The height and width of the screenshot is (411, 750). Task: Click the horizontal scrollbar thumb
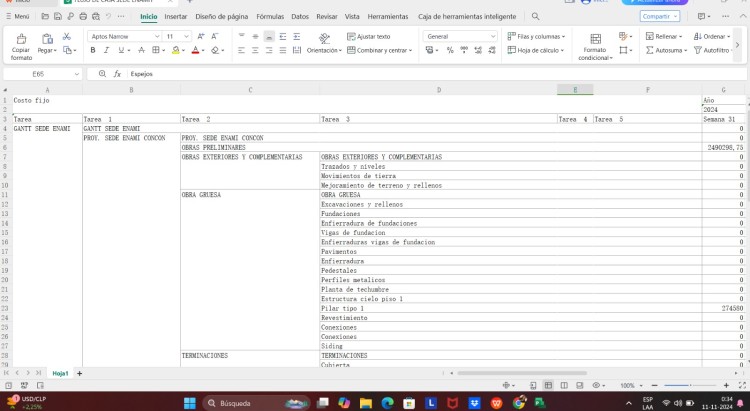522,373
